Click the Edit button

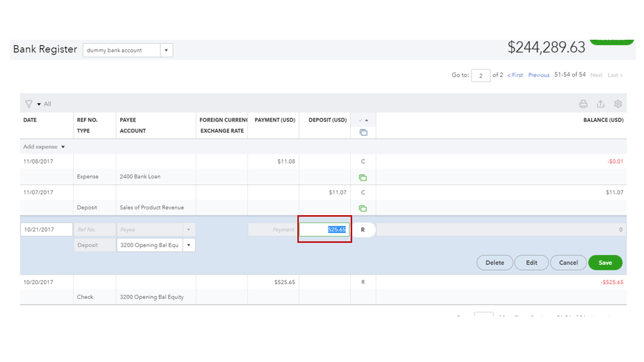pyautogui.click(x=531, y=263)
